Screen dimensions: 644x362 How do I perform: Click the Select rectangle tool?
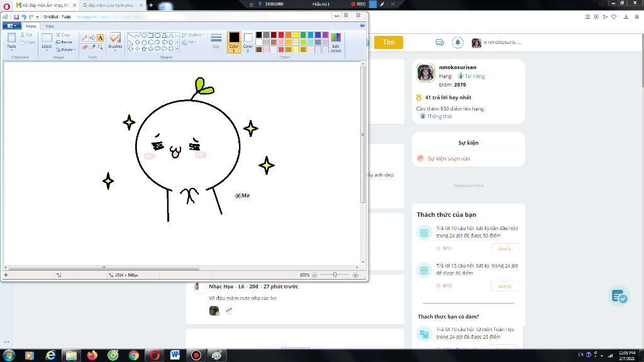tap(47, 38)
